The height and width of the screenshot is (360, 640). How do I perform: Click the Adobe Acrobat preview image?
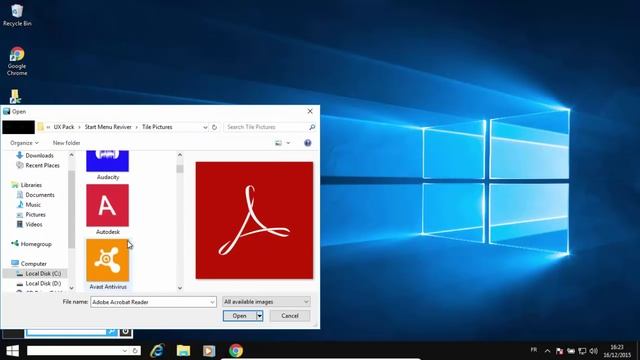click(x=254, y=220)
